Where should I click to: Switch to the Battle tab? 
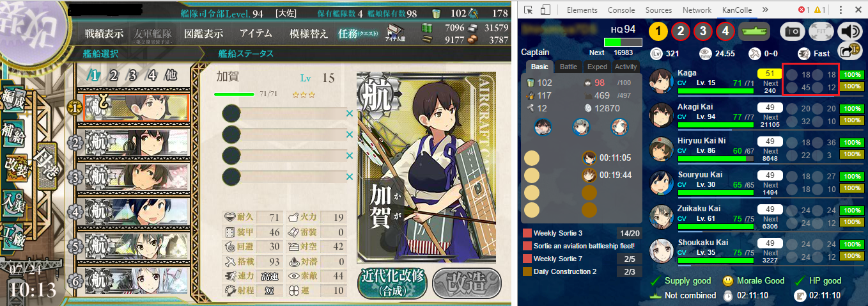click(x=568, y=67)
